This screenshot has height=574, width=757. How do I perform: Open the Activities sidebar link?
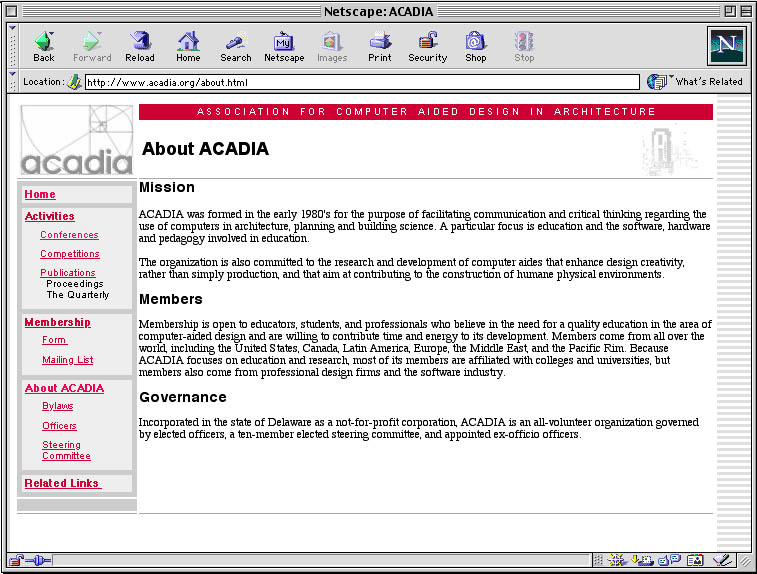click(x=50, y=216)
